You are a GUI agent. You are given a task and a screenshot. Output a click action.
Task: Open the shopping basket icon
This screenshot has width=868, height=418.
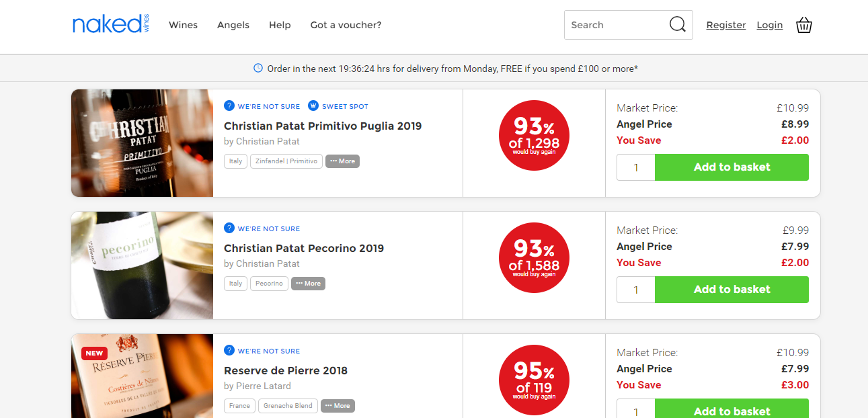[804, 26]
